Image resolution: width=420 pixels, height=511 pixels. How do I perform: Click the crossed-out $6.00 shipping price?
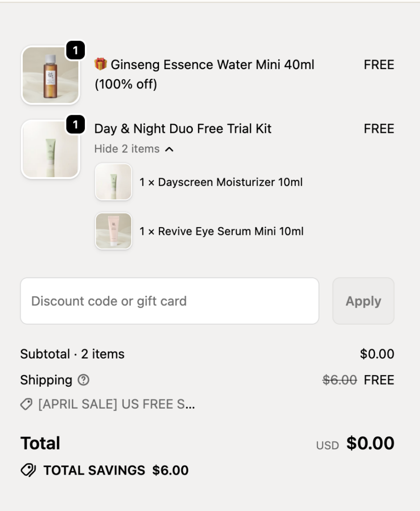point(340,380)
